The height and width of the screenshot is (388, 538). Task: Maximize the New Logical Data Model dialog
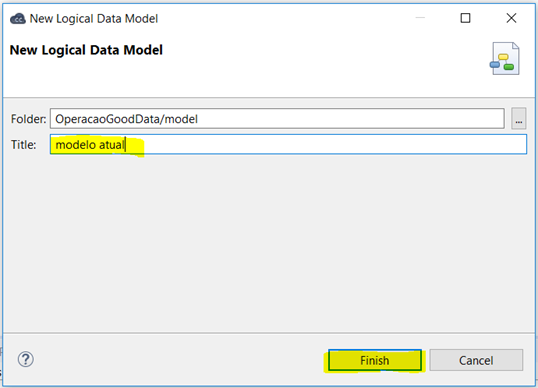pos(465,18)
